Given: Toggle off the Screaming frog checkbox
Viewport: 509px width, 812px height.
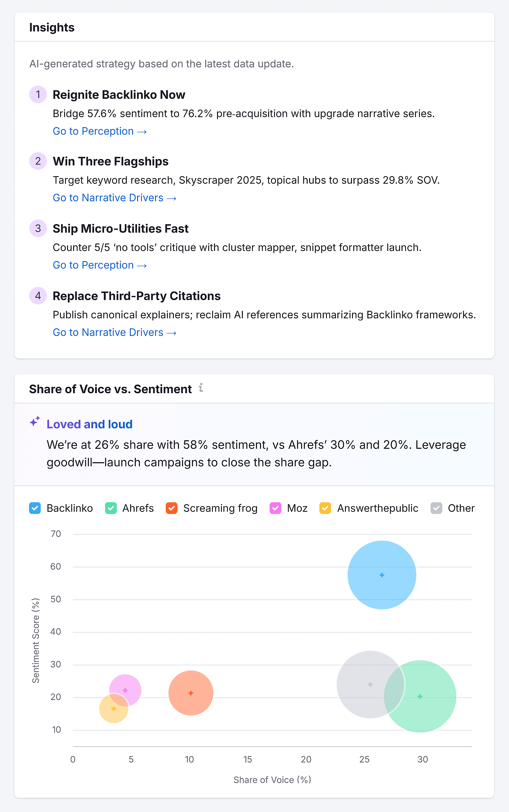Looking at the screenshot, I should pos(172,508).
